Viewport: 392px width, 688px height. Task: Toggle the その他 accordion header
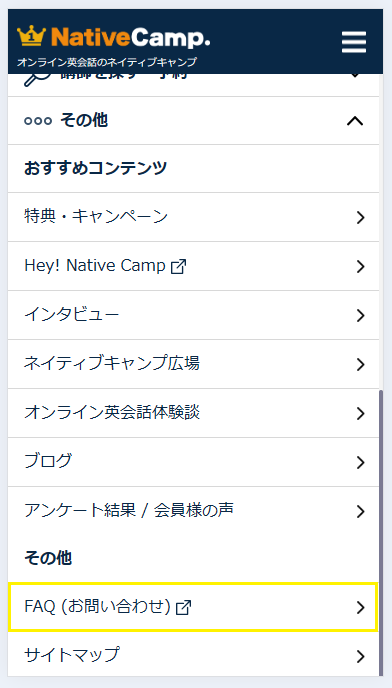[x=194, y=121]
